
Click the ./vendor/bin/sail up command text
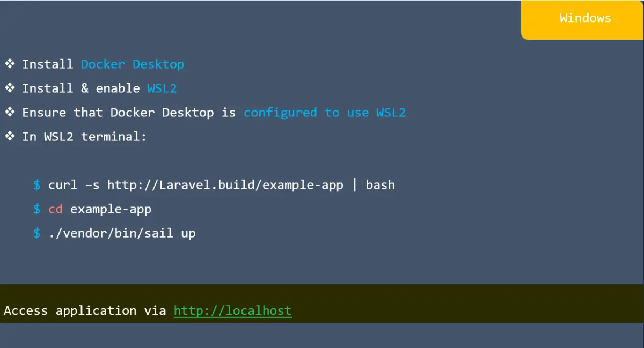coord(122,233)
